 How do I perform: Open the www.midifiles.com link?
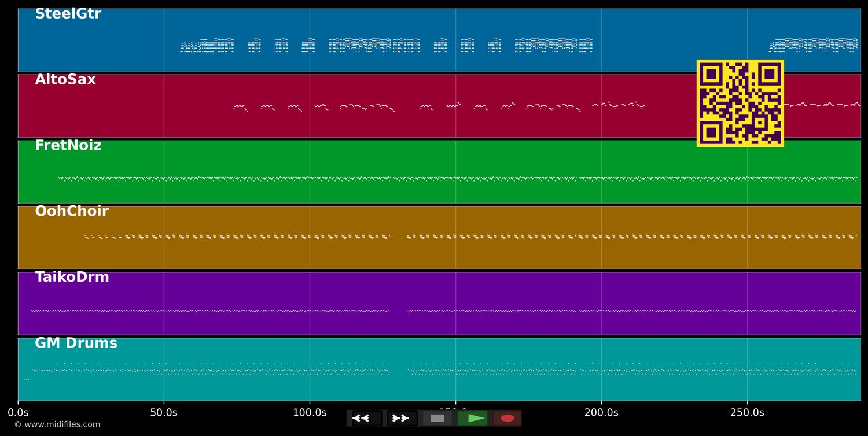57,424
